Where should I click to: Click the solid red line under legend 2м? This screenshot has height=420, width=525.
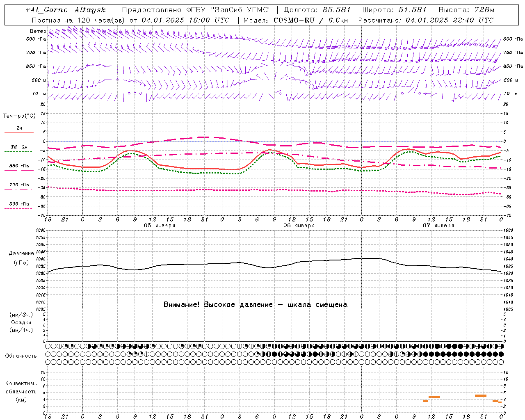[x=19, y=132]
